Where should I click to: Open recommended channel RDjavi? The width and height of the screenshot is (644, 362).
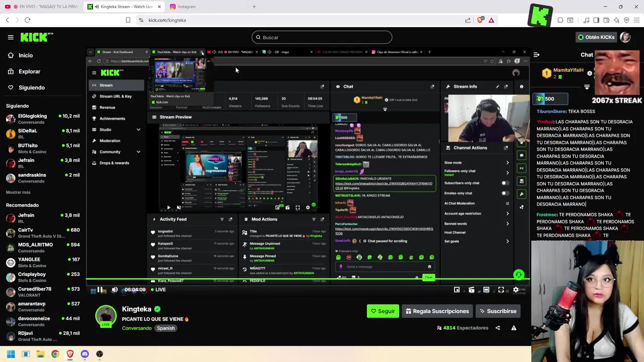click(43, 336)
